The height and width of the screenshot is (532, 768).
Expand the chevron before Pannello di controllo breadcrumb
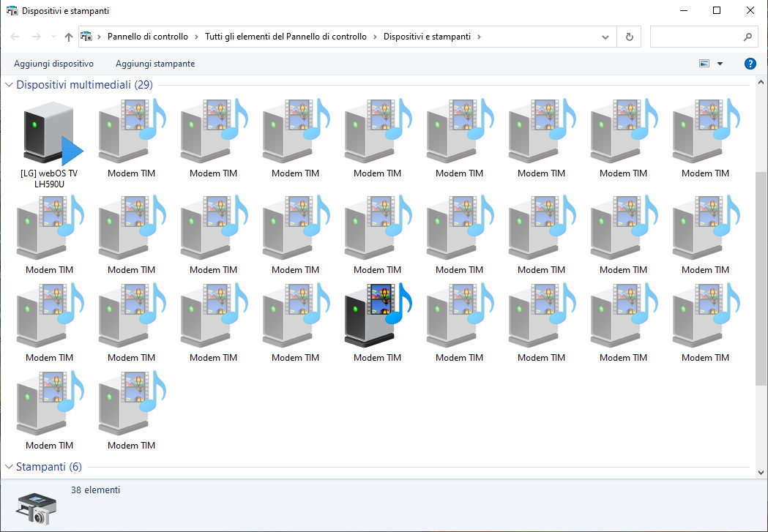[99, 37]
